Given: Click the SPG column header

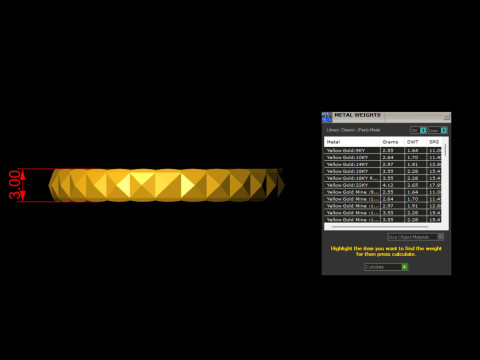Looking at the screenshot, I should point(434,142).
